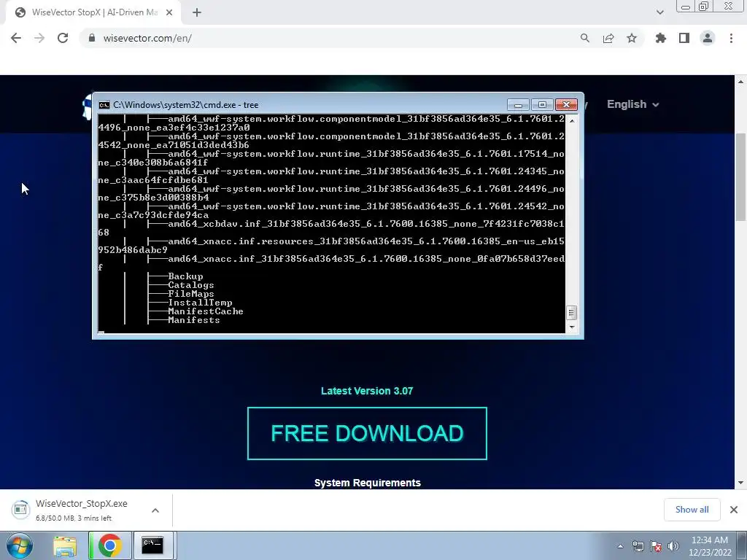Click the cmd window scrollbar thumb
747x560 pixels.
coord(572,313)
